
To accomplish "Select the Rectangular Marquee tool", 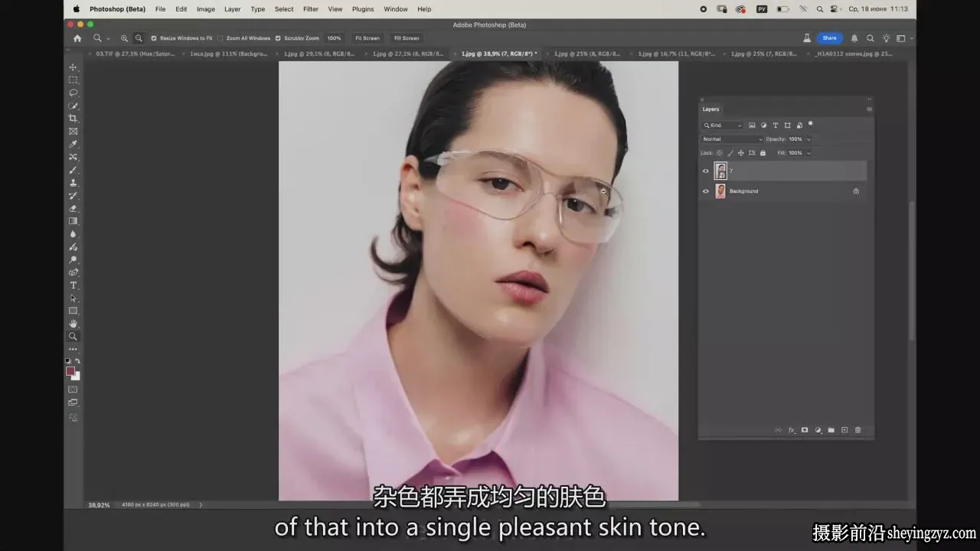I will 73,80.
